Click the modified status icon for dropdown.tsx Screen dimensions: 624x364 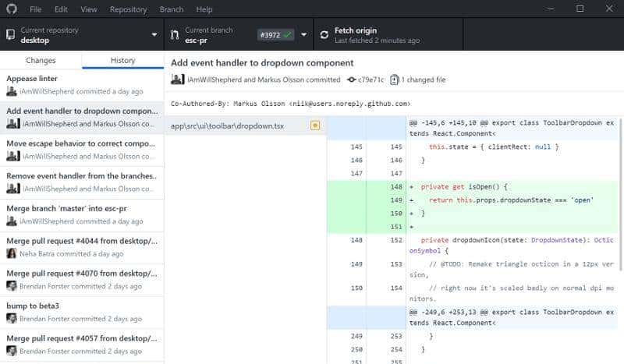[x=315, y=125]
